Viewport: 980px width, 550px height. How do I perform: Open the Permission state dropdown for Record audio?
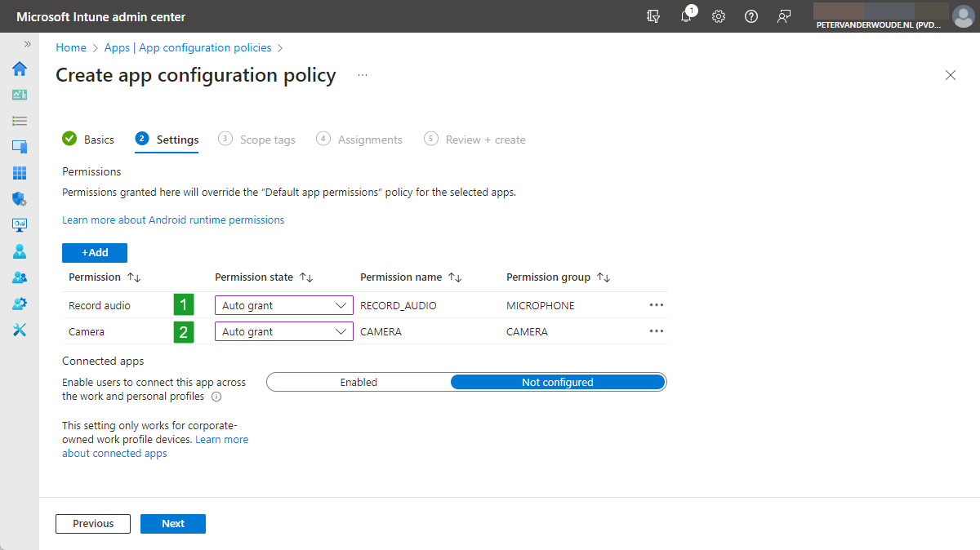(x=283, y=304)
